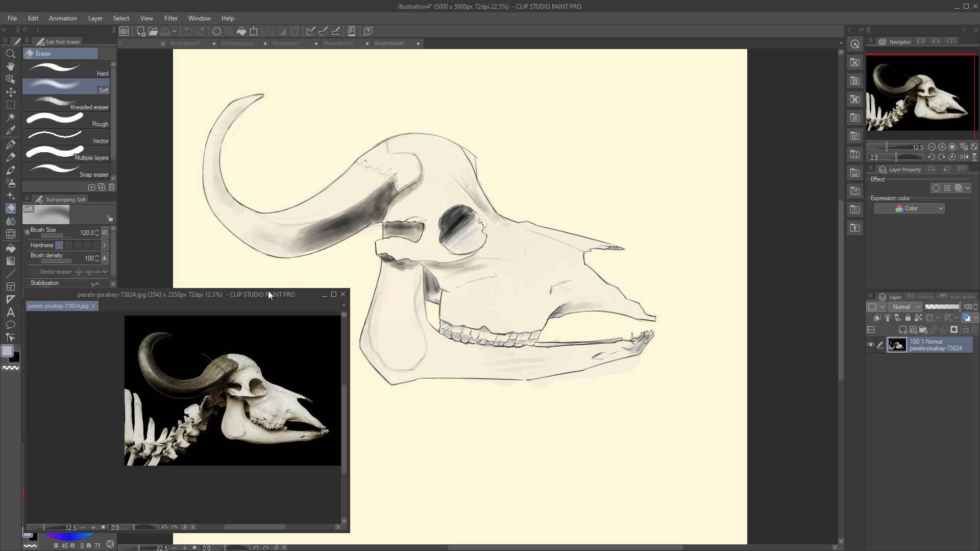980x551 pixels.
Task: Open the Expression color dropdown
Action: coord(909,208)
